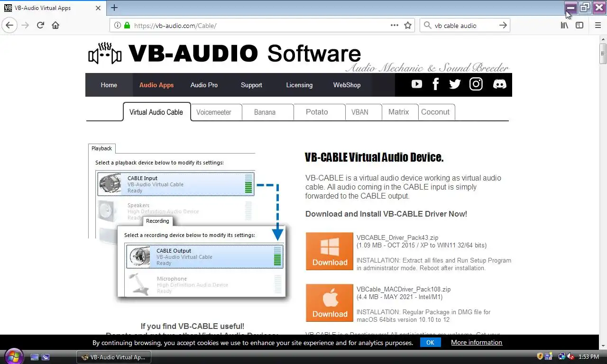Open the Firefox hamburger menu
Viewport: 607px width, 364px height.
(598, 26)
